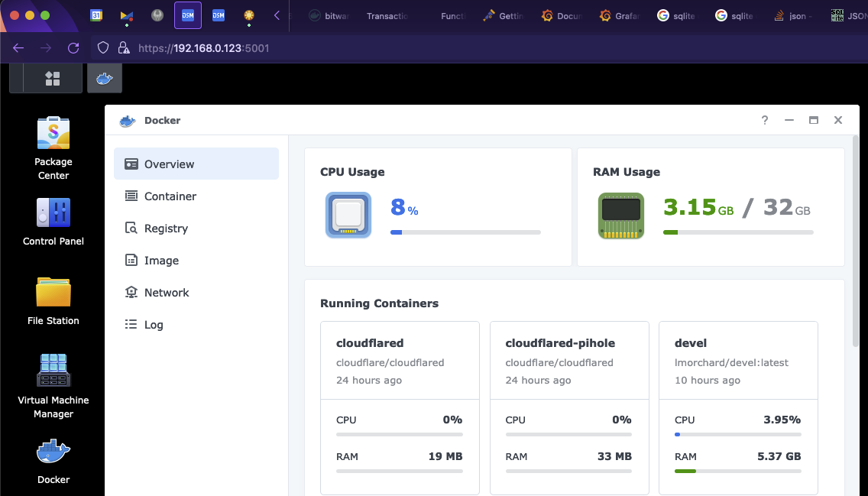Switch to the second pinned DSM tab
This screenshot has width=868, height=496.
(x=218, y=15)
